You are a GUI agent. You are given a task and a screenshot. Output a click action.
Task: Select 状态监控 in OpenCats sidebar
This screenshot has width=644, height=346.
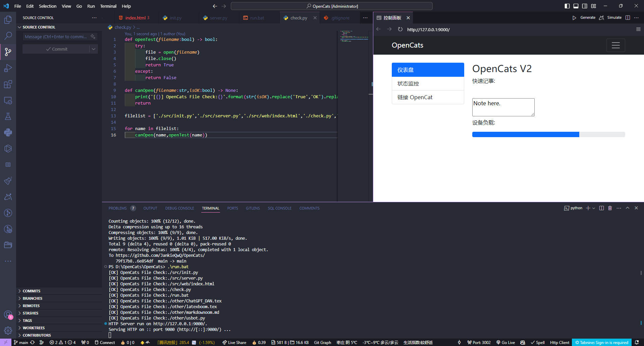(428, 83)
